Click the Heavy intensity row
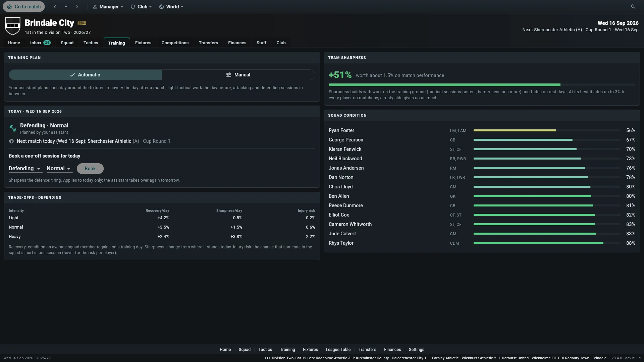 click(x=162, y=237)
